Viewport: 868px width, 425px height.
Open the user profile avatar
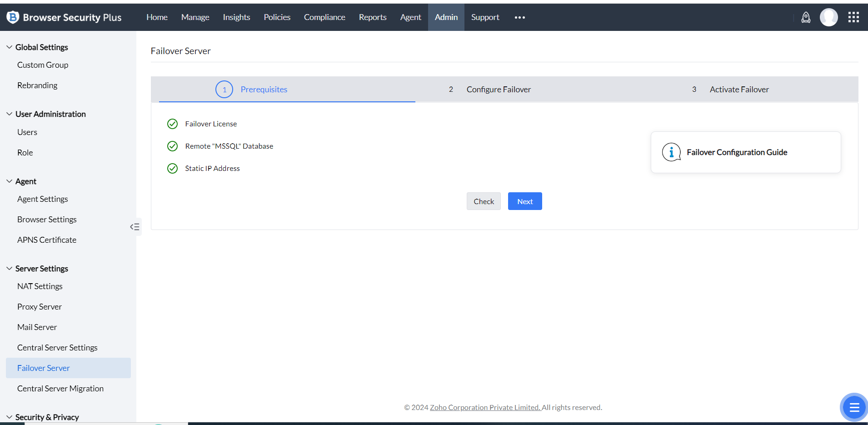(828, 17)
